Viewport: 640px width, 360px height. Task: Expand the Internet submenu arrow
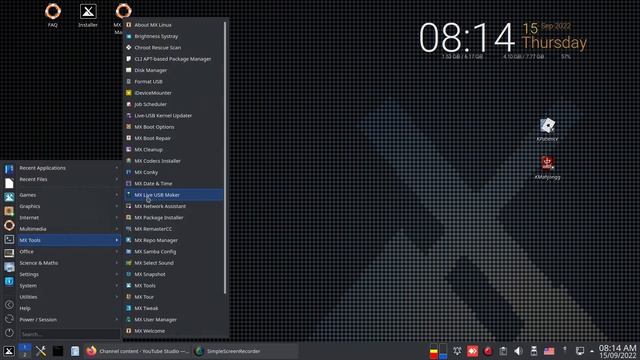click(x=117, y=218)
